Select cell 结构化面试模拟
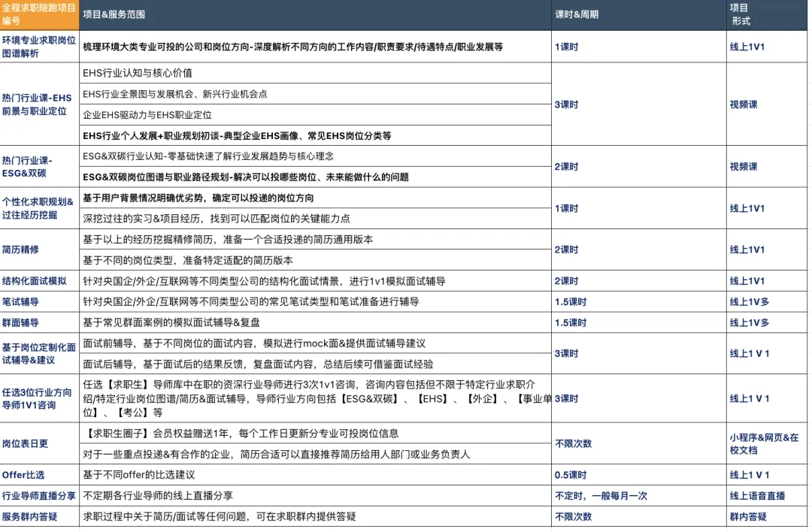 (39, 281)
